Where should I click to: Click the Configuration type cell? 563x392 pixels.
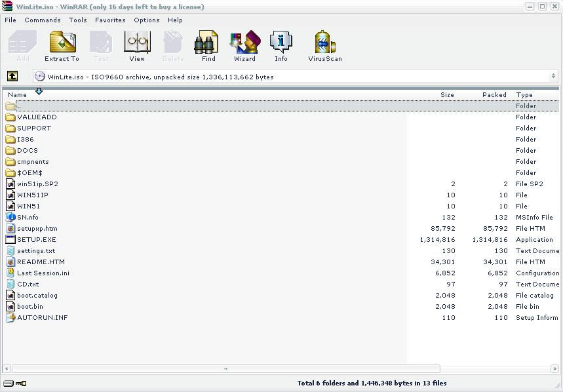[537, 273]
